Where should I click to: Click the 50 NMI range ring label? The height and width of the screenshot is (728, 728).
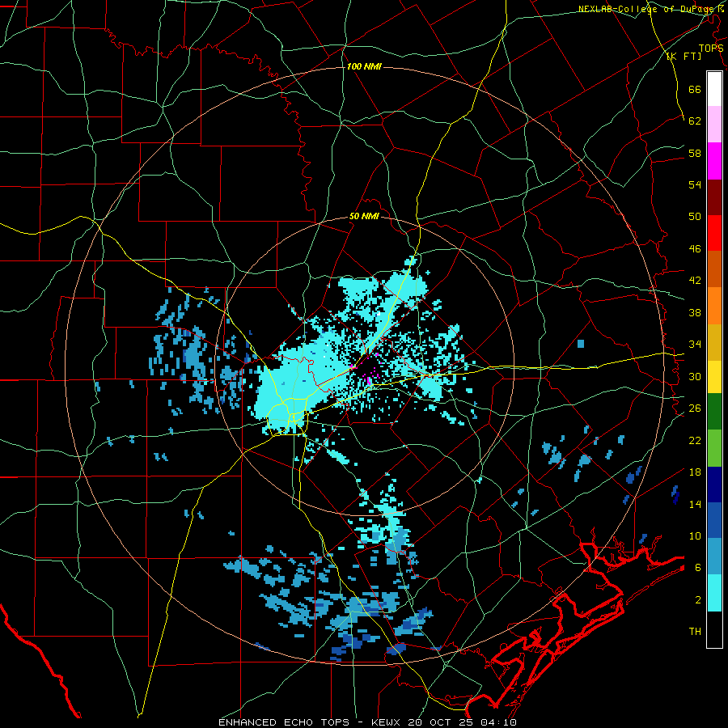pos(364,216)
